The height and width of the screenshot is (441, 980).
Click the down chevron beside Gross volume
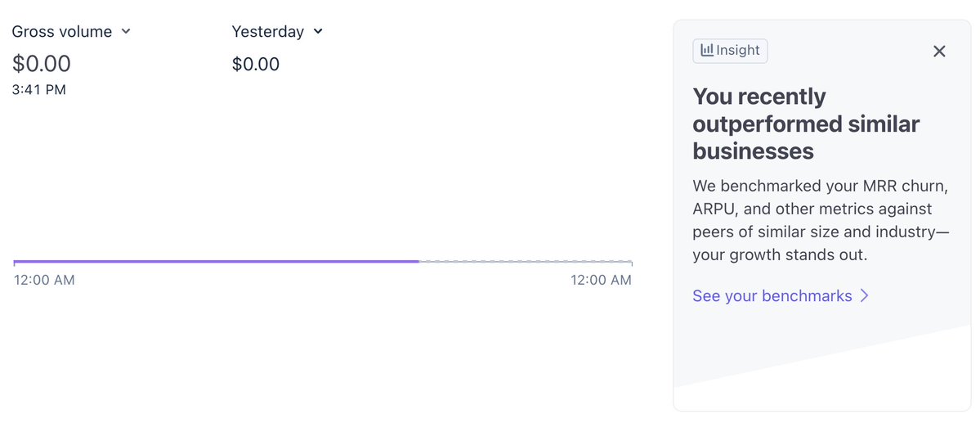click(x=126, y=31)
